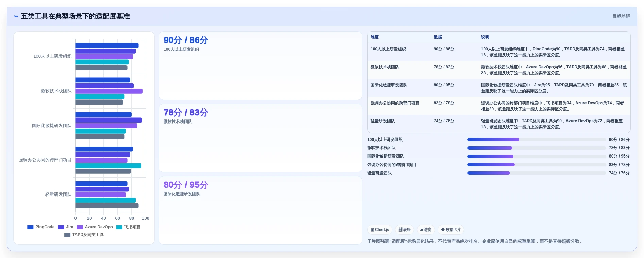Toggle the Azure DevOps legend color box

80,227
